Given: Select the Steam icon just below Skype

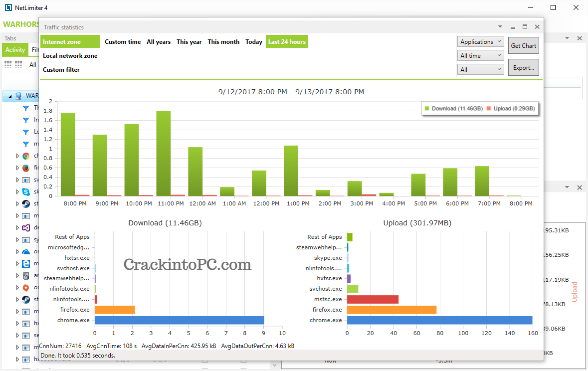Looking at the screenshot, I should click(26, 203).
